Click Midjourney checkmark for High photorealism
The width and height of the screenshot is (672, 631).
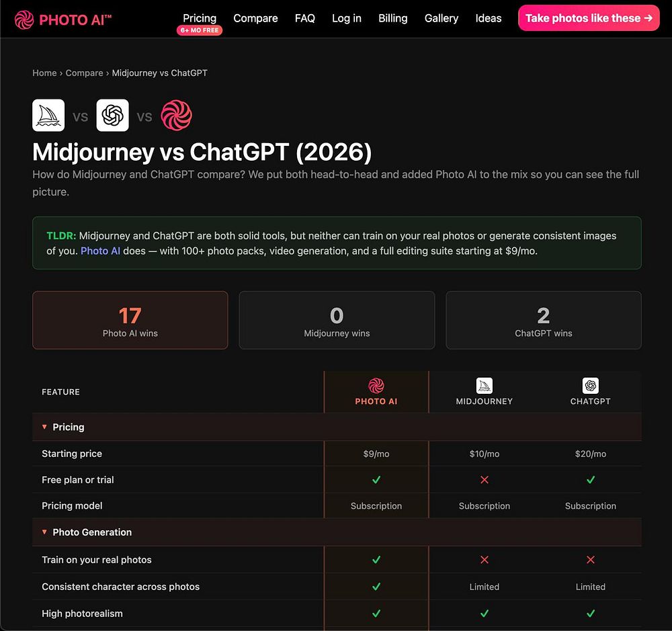coord(485,614)
